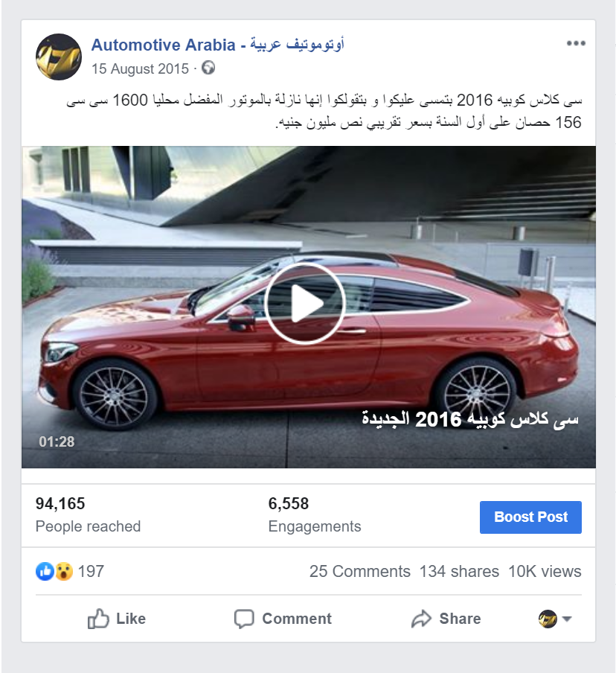
Task: Open the 15 August 2015 timestamp link
Action: [x=140, y=68]
